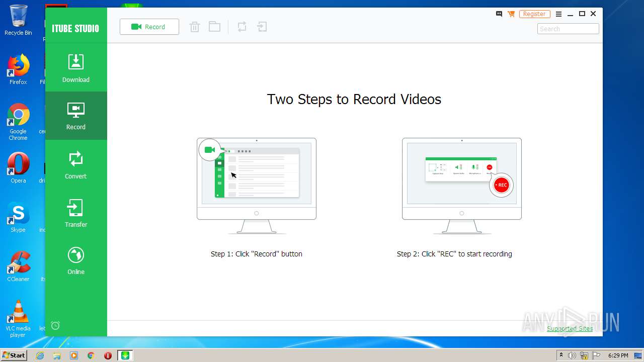Screen dimensions: 644x362
Task: Launch Skype from the desktop
Action: [x=18, y=217]
